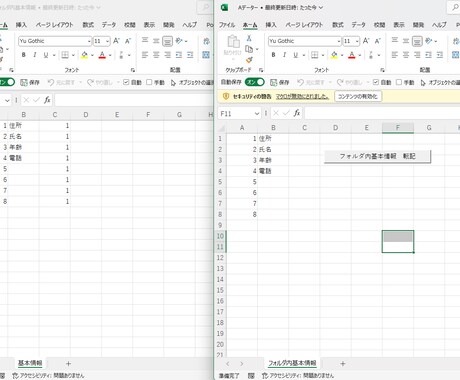Screen dimensions: 460x380
Task: Click フォルダ内基本情報 転記 macro button
Action: 377,156
